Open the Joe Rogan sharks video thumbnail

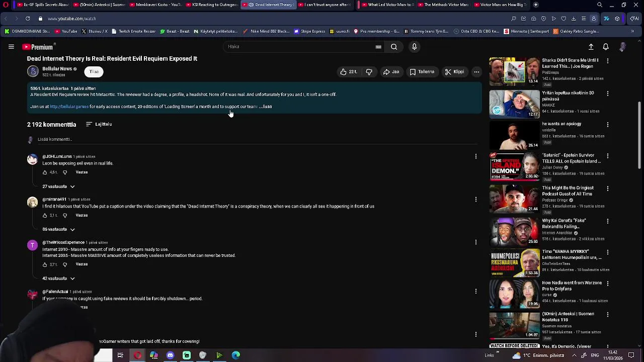514,71
